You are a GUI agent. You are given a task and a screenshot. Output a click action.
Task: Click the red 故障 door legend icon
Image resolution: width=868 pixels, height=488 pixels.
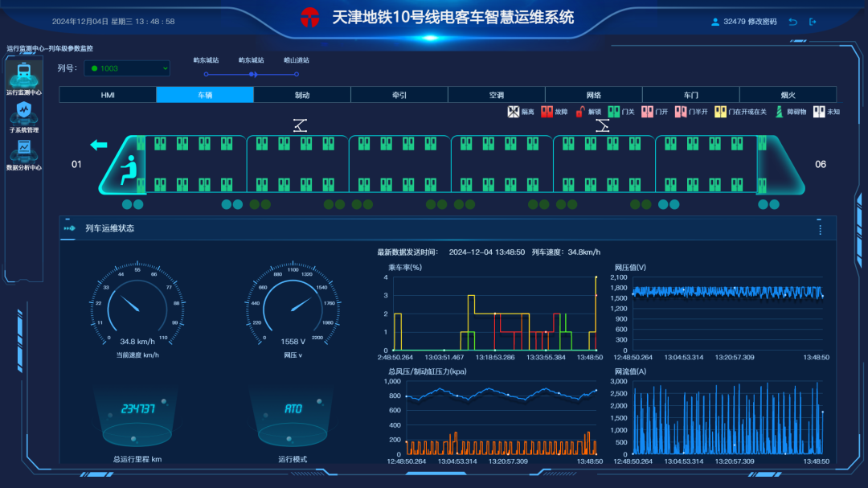tap(547, 111)
